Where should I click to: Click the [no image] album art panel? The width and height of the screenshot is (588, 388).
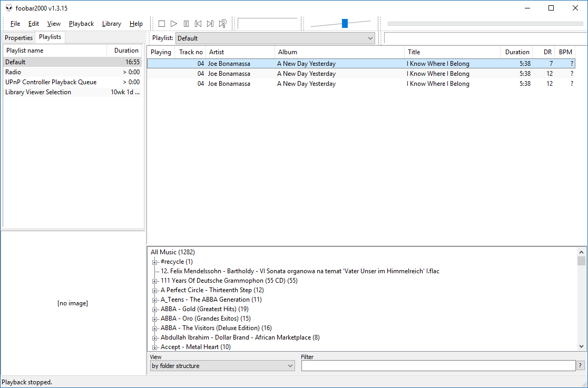click(73, 303)
